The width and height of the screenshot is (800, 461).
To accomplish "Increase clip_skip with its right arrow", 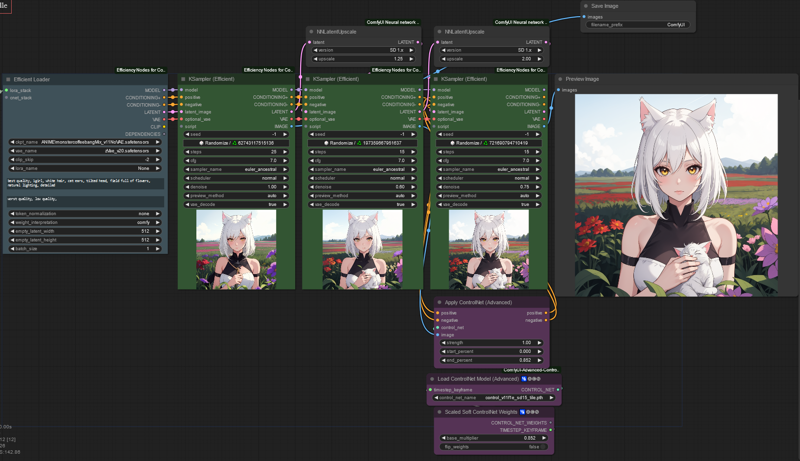I will [158, 160].
